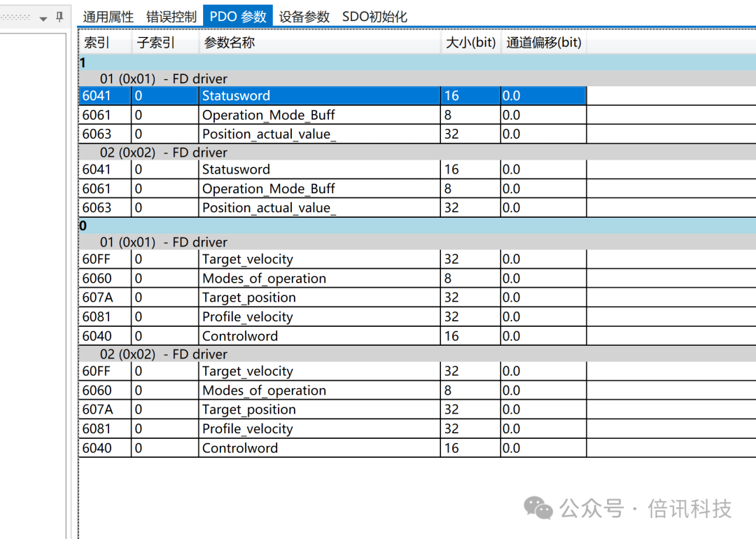Collapse group 0 header row

click(x=417, y=225)
